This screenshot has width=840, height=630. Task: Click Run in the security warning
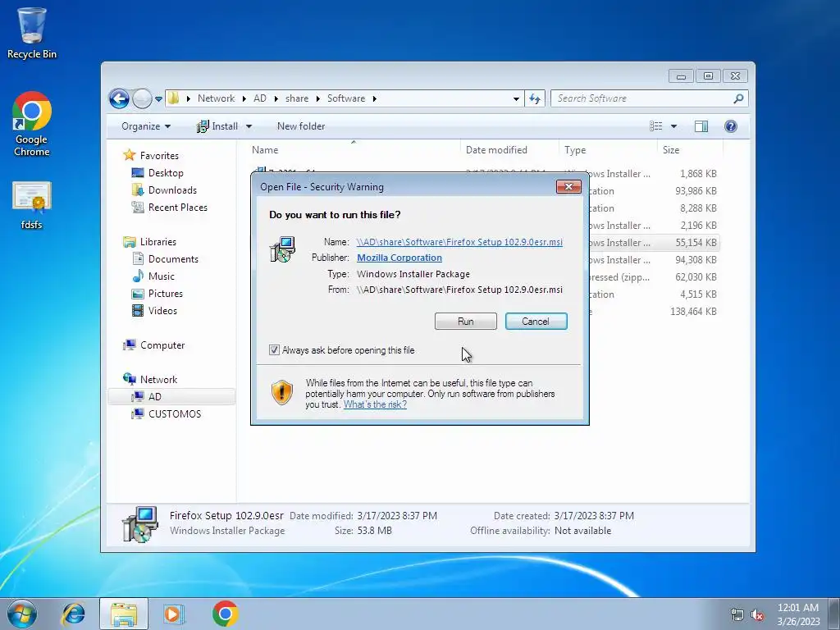tap(466, 322)
